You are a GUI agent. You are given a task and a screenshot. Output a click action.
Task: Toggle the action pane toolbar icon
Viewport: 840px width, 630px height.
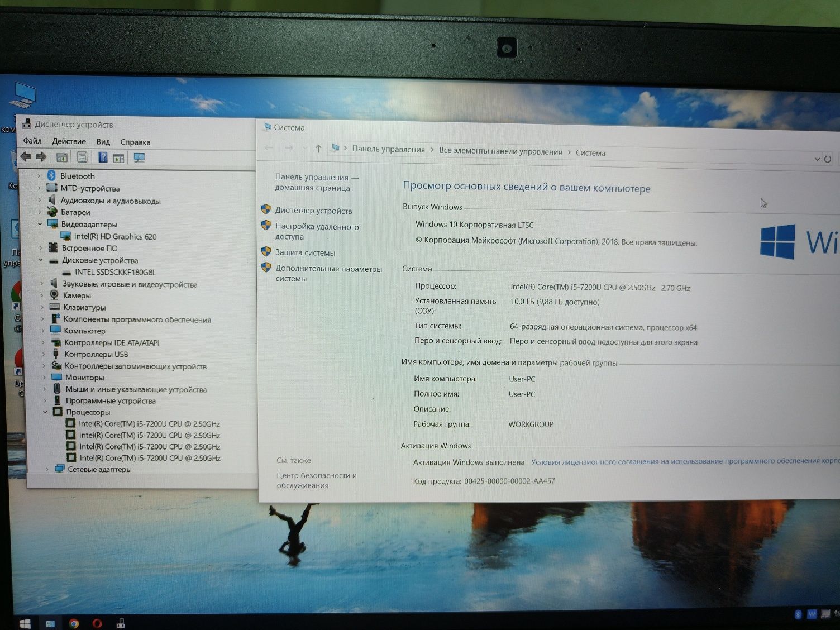[118, 158]
